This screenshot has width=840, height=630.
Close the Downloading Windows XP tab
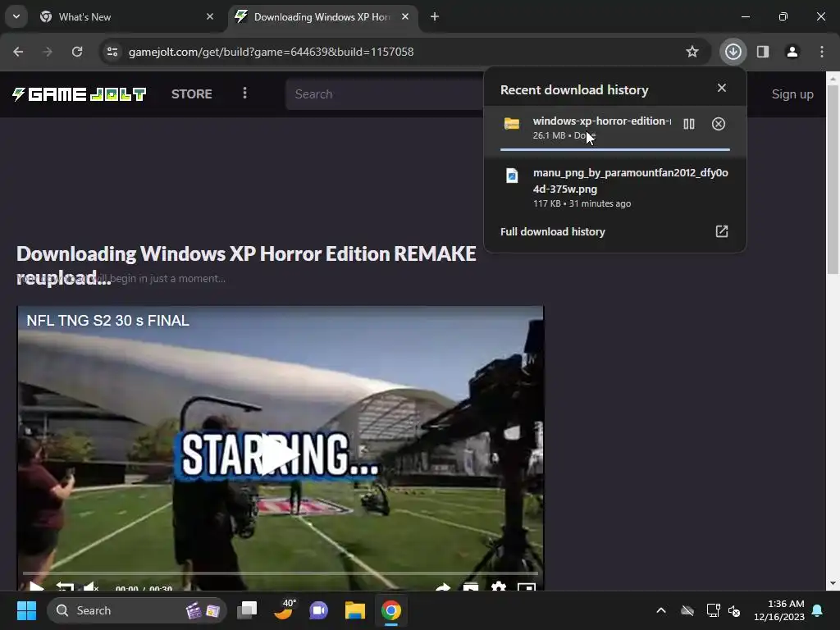point(405,16)
